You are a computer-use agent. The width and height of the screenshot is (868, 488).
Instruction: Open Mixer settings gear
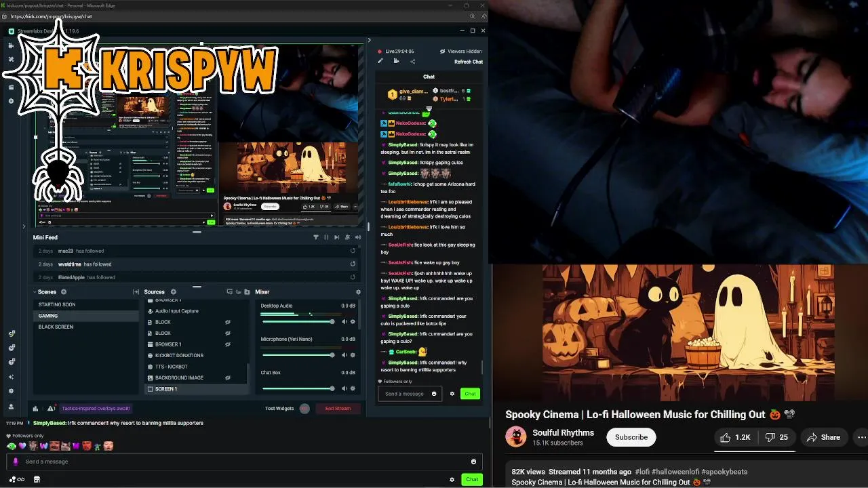click(358, 292)
